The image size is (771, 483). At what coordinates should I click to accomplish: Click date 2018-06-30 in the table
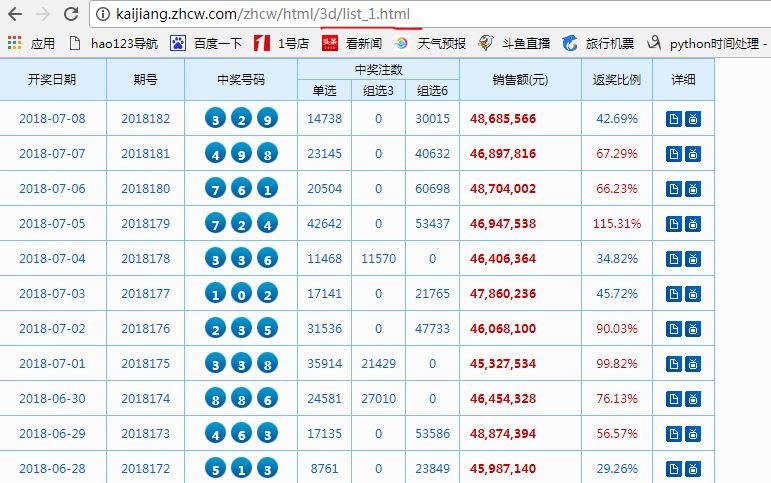click(52, 399)
